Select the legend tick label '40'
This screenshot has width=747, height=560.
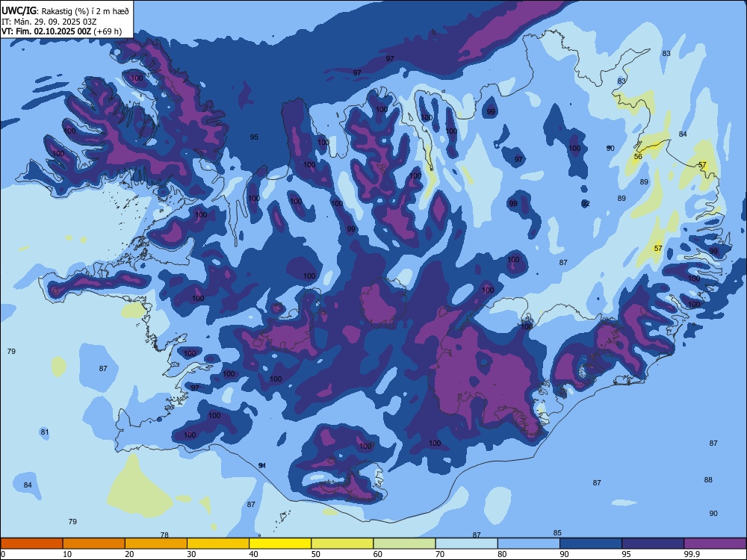[254, 554]
